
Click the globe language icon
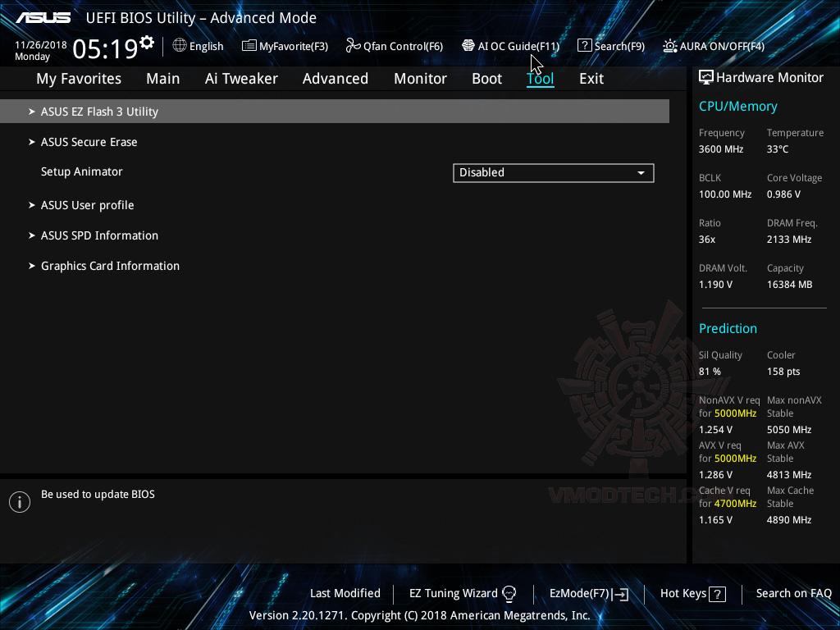pos(180,46)
